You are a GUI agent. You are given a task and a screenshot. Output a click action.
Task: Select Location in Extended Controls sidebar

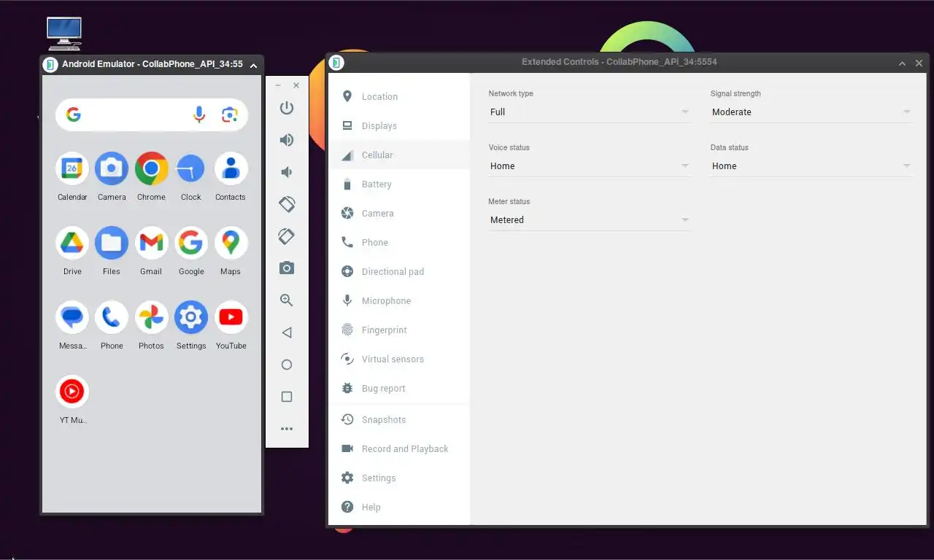click(399, 96)
